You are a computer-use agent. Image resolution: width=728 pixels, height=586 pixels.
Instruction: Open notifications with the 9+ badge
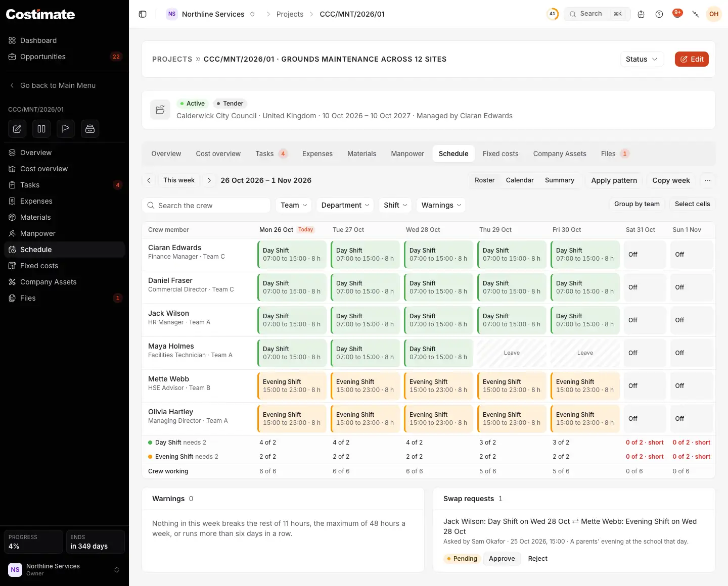coord(677,14)
